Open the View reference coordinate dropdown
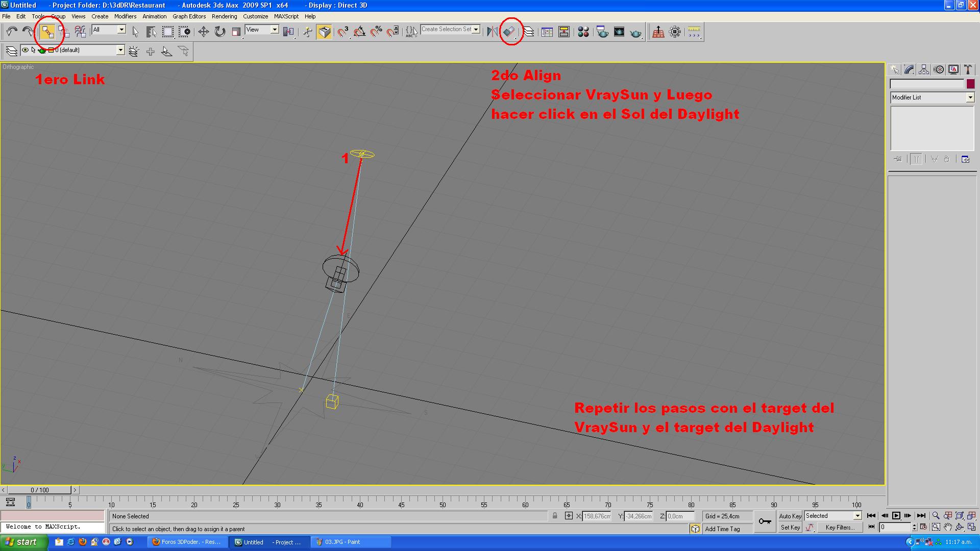 click(x=274, y=30)
